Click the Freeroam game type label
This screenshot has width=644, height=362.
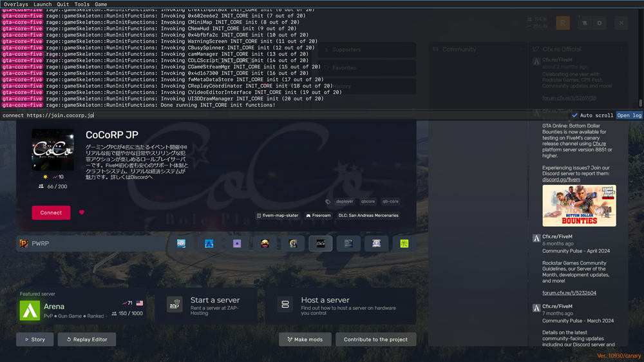(318, 215)
